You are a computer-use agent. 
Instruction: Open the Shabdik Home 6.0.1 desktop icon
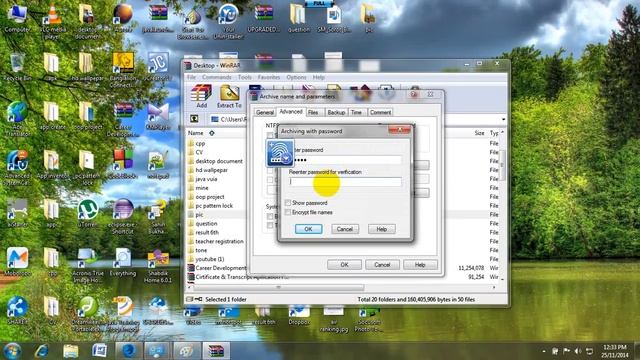158,265
